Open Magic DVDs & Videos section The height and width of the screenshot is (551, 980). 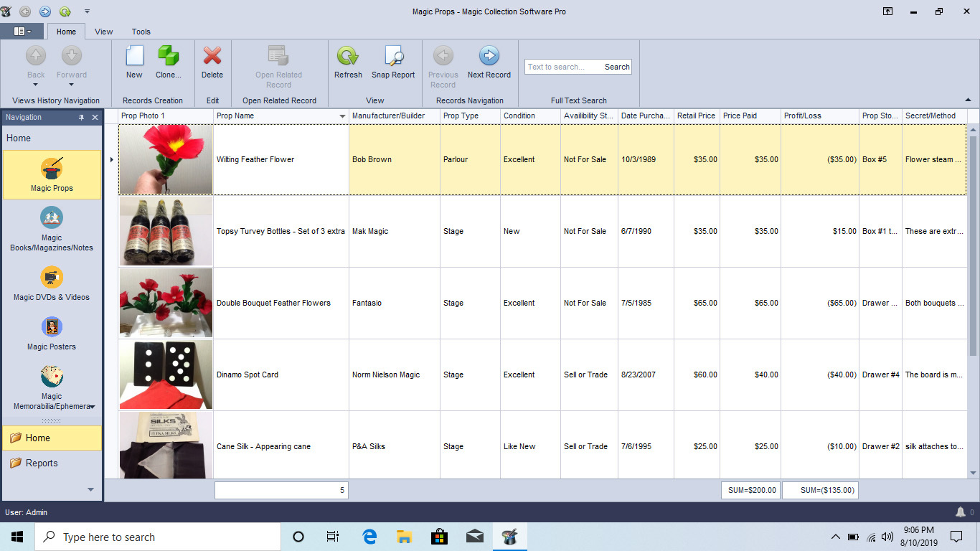[52, 284]
